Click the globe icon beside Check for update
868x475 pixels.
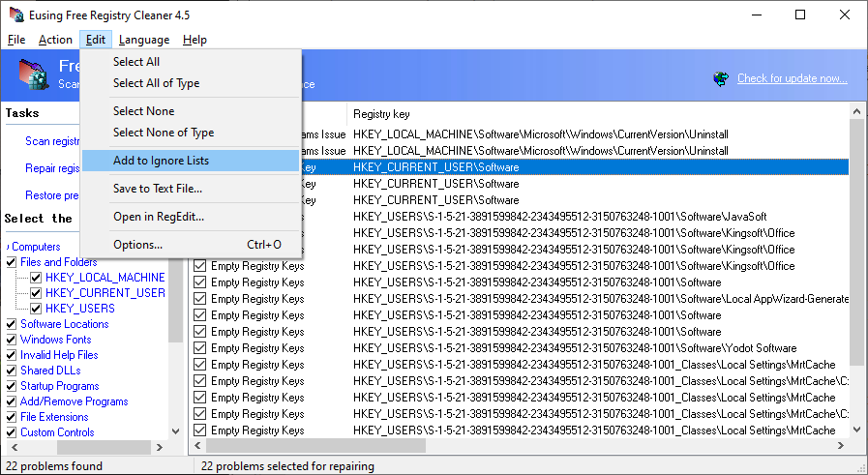(721, 78)
